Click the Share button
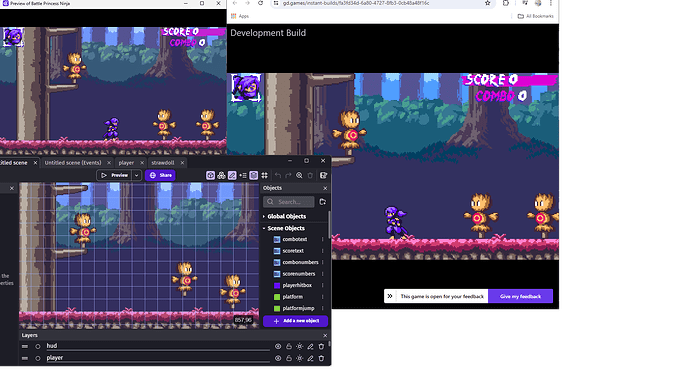Image resolution: width=690 pixels, height=388 pixels. (x=161, y=175)
